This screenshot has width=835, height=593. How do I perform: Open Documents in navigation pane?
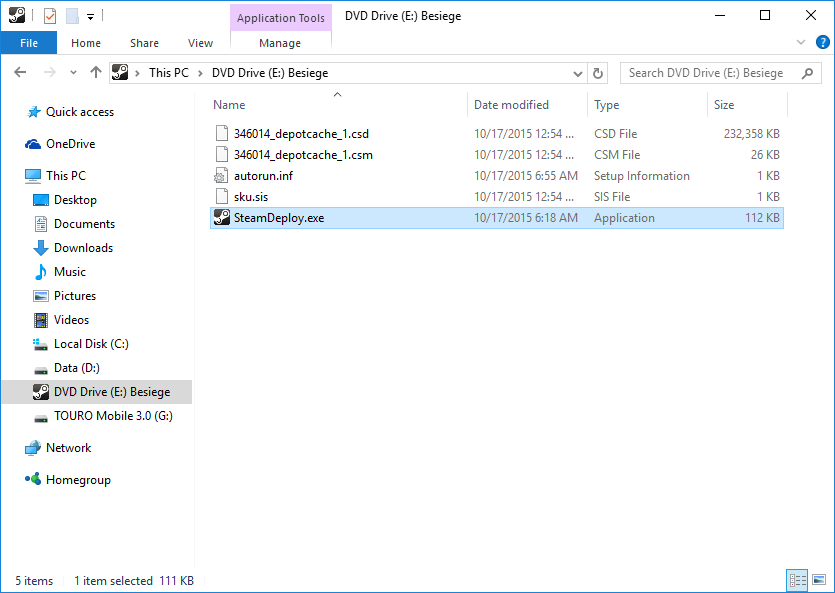[x=84, y=224]
